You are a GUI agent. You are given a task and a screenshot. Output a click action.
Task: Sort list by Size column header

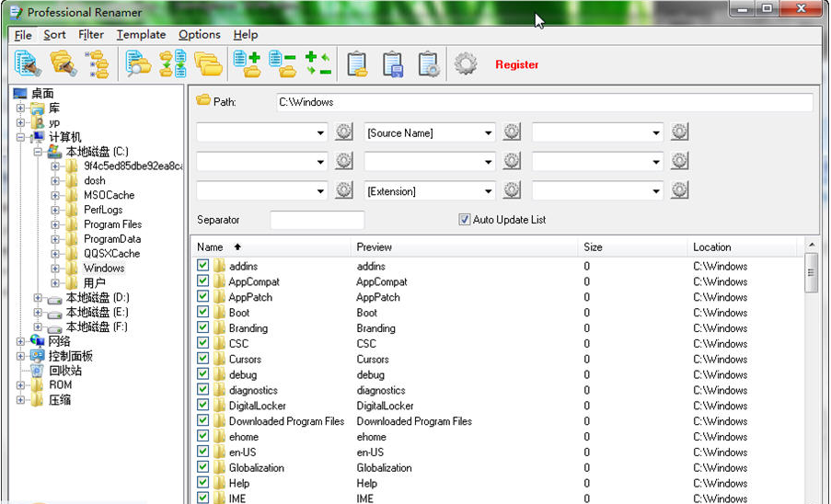[x=594, y=246]
